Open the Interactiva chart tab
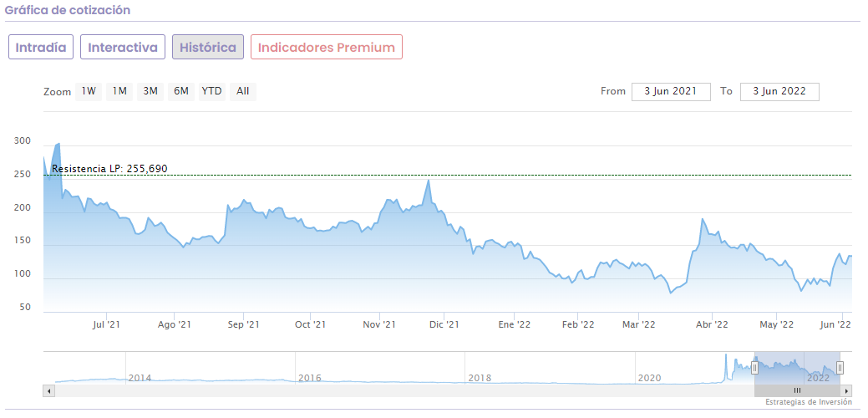Screen dimensions: 868x418 pyautogui.click(x=123, y=47)
